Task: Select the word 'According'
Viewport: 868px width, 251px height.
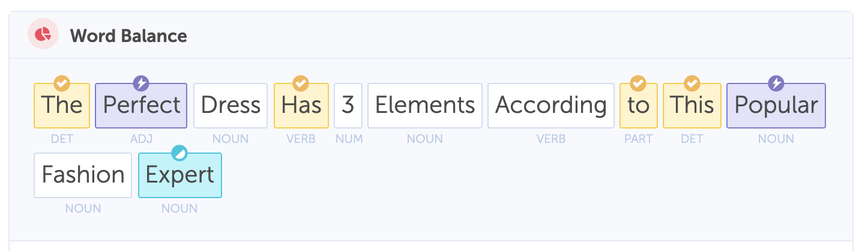Action: point(551,106)
